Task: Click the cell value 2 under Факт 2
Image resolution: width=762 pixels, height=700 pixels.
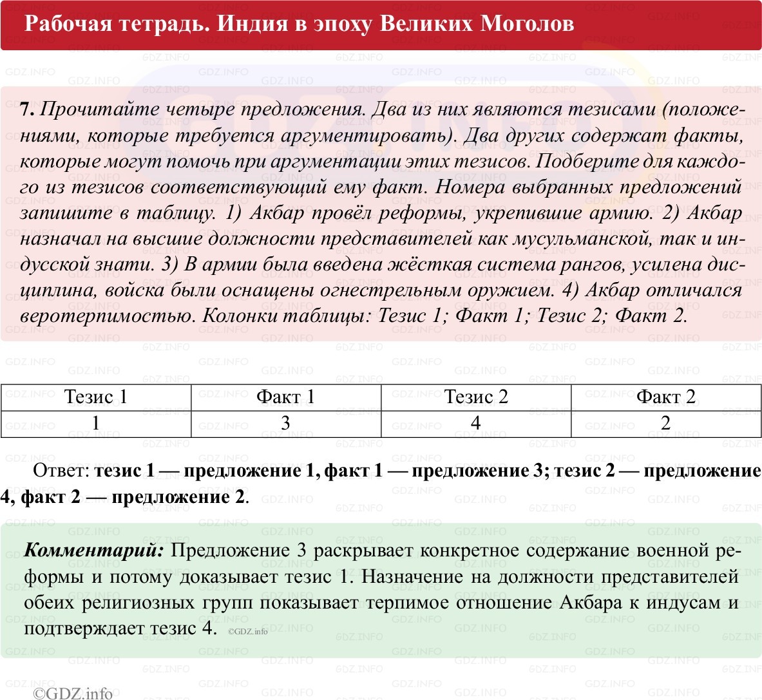Action: [666, 423]
